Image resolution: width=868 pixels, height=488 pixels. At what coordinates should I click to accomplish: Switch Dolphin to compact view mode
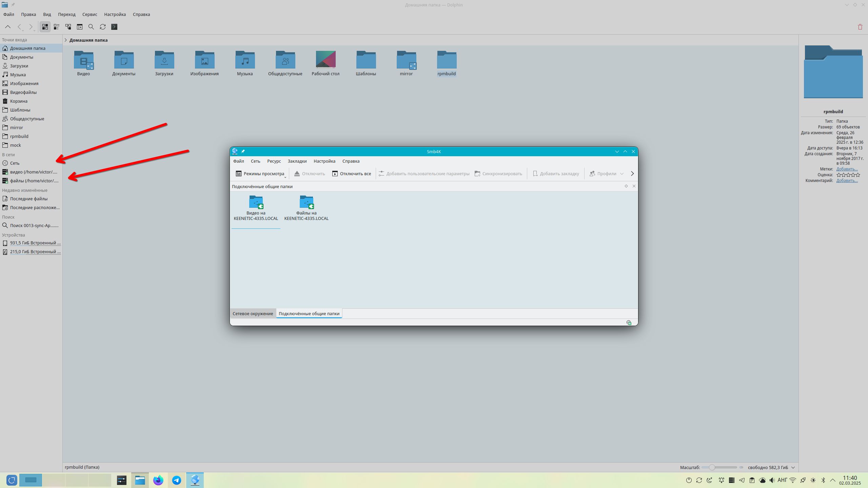coord(57,27)
